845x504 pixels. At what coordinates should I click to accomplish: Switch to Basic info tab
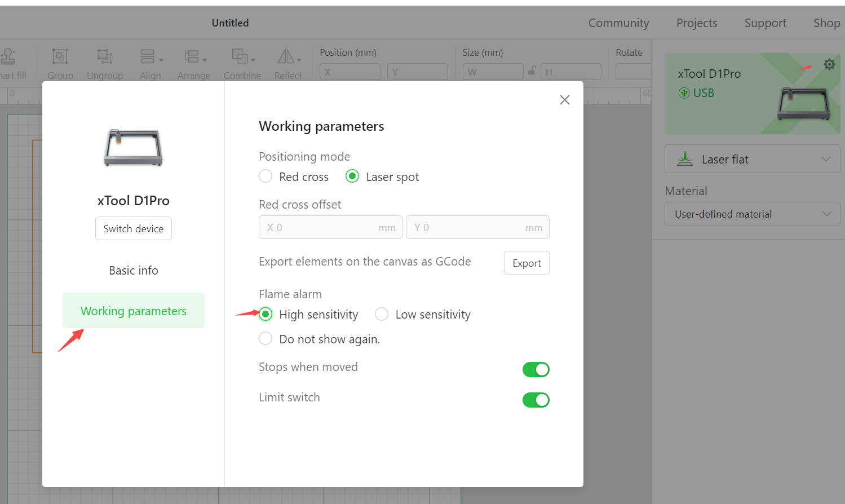(134, 271)
